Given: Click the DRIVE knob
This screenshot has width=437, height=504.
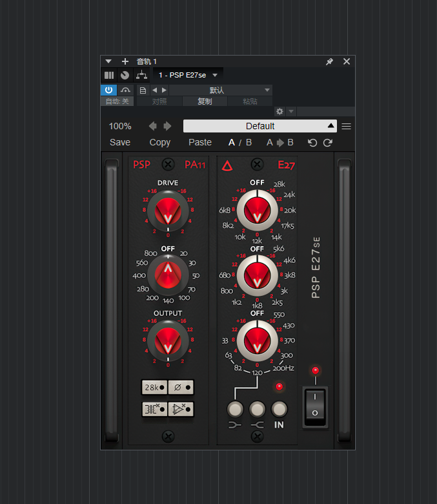Looking at the screenshot, I should coord(168,211).
